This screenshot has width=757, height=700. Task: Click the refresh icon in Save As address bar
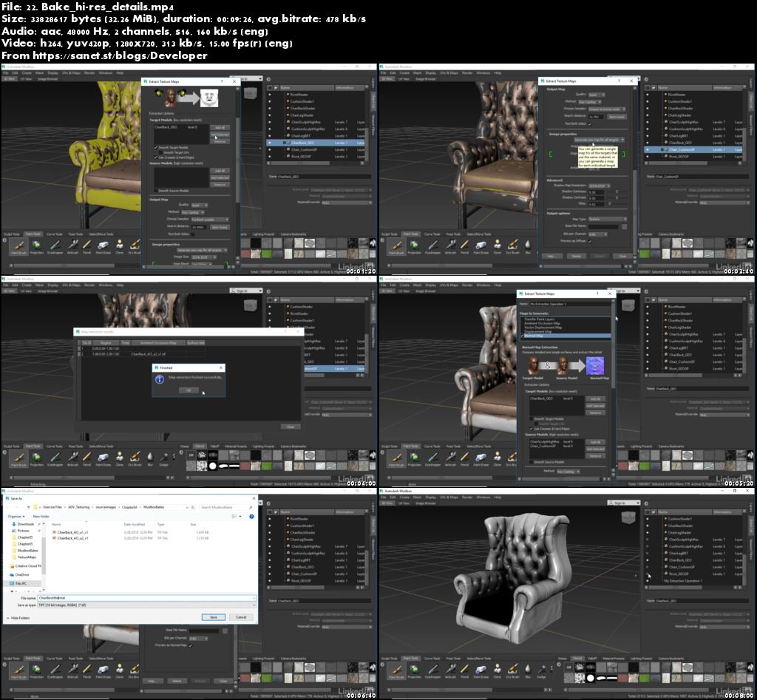pyautogui.click(x=193, y=507)
